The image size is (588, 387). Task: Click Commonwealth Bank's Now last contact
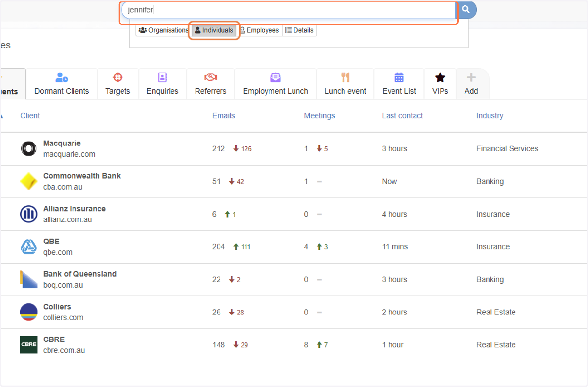(390, 182)
